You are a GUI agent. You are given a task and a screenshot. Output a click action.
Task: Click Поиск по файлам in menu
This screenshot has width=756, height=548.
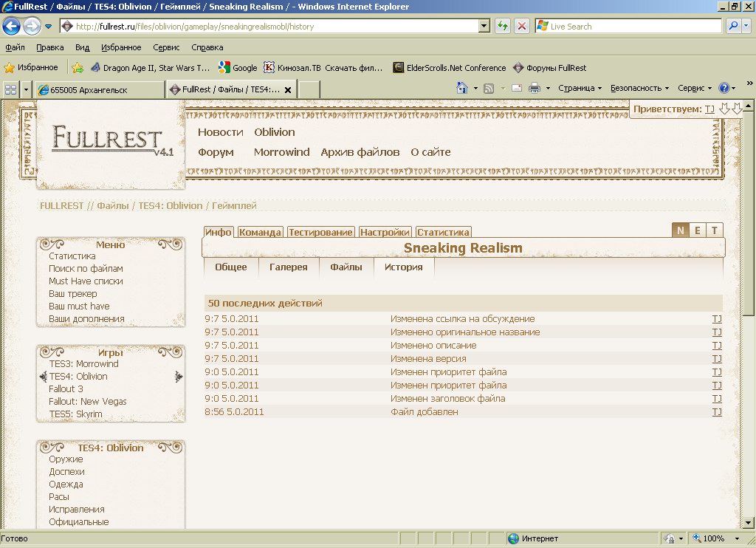[86, 269]
